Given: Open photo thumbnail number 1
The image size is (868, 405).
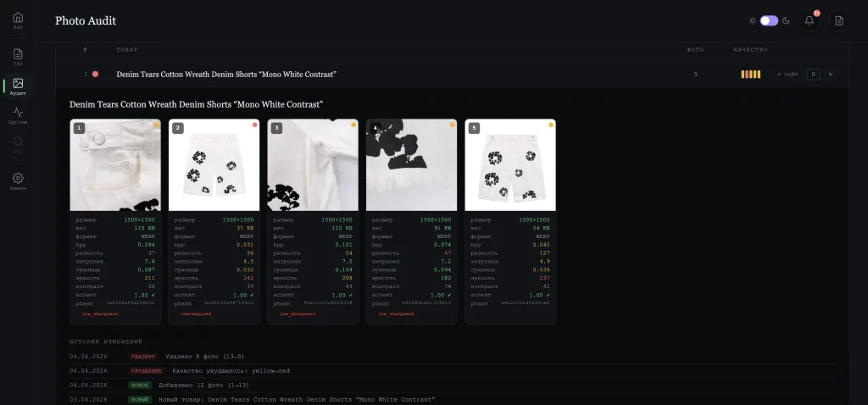Looking at the screenshot, I should tap(115, 165).
